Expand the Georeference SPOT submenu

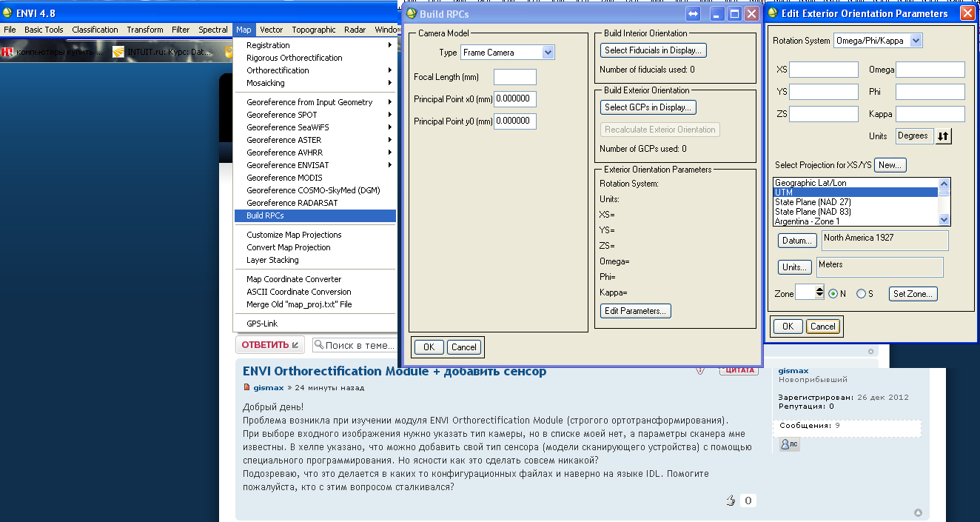tap(315, 115)
